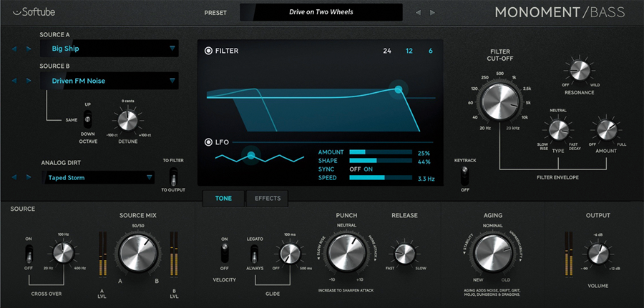The width and height of the screenshot is (644, 308).
Task: Adjust the LFO Amount slider
Action: (381, 152)
